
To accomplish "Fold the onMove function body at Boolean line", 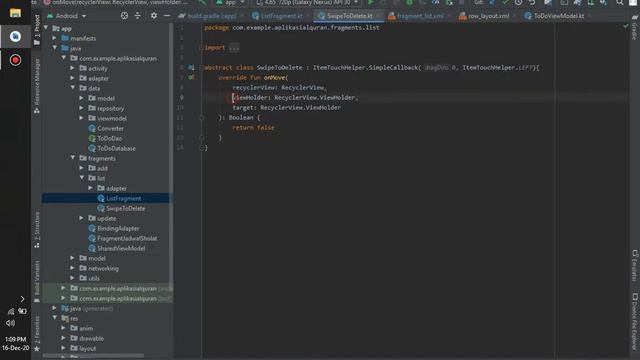I will [201, 118].
